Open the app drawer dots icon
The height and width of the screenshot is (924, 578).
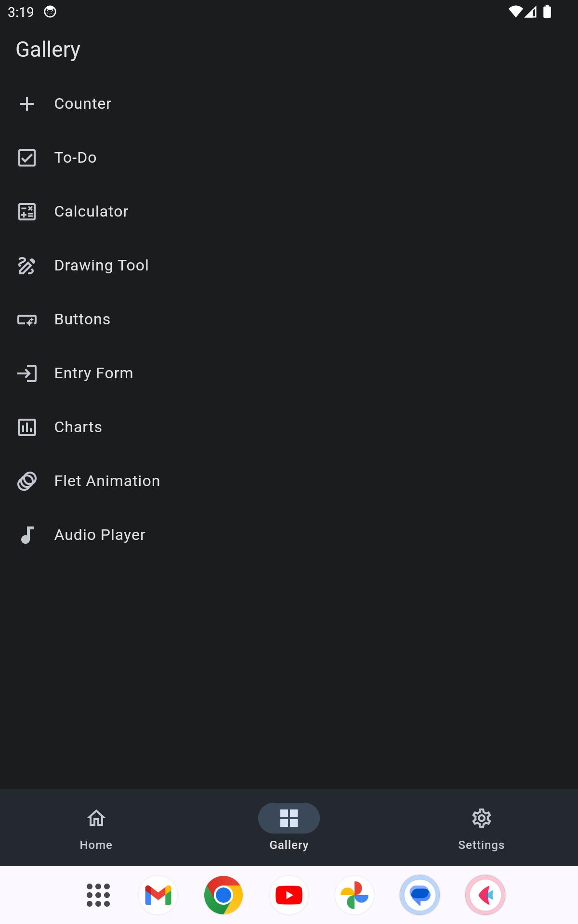98,895
